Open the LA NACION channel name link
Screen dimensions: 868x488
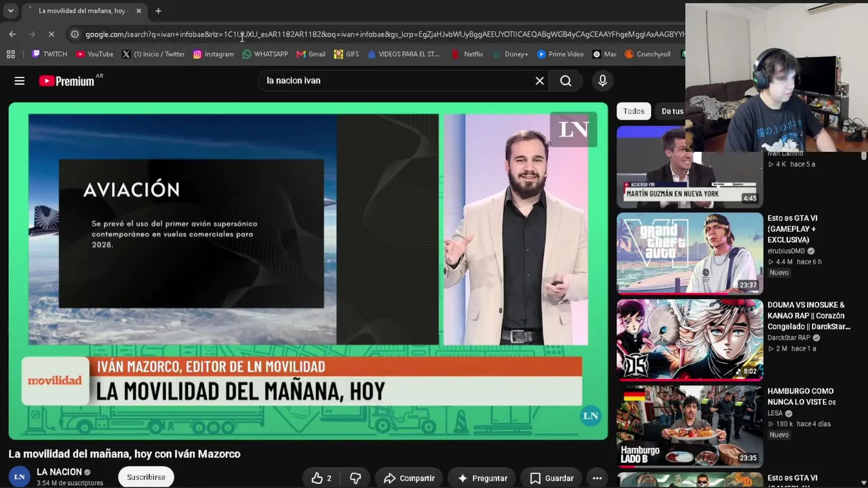coord(59,472)
